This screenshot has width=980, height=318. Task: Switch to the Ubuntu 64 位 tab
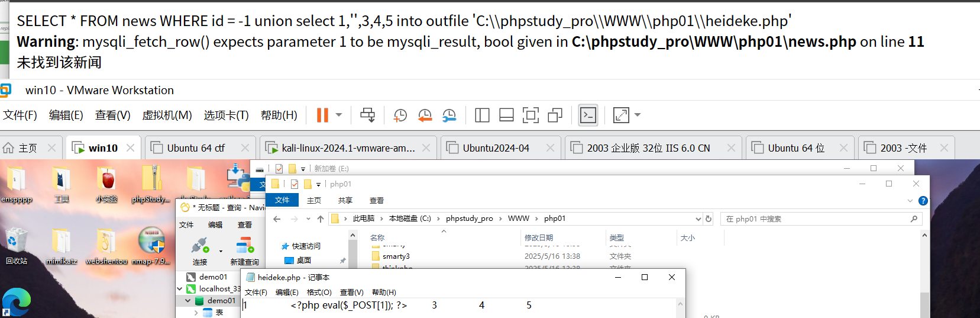click(796, 148)
